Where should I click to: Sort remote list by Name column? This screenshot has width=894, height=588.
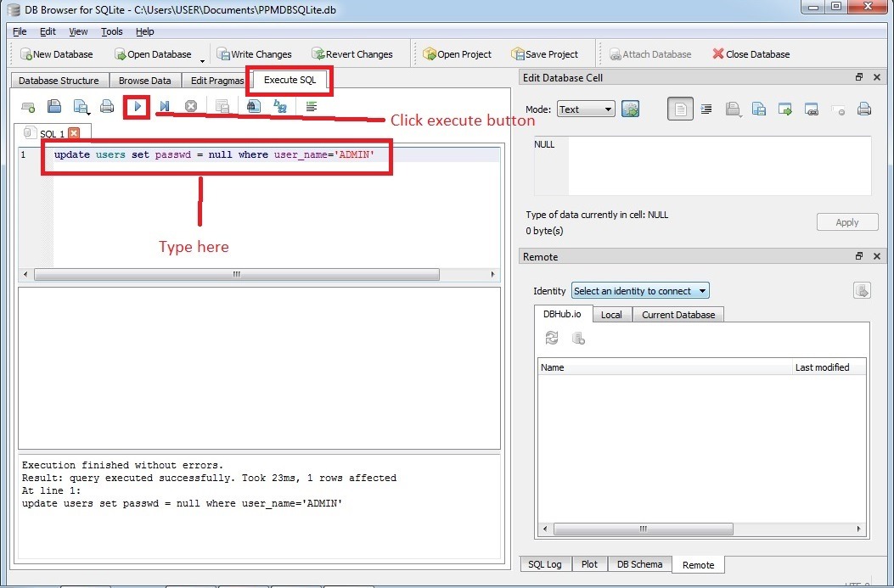coord(666,367)
